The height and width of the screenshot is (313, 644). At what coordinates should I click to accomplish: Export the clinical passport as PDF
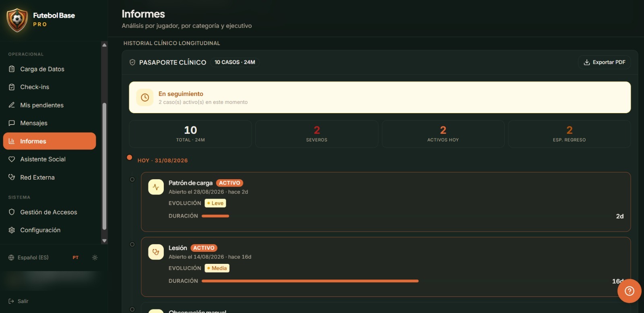click(604, 62)
